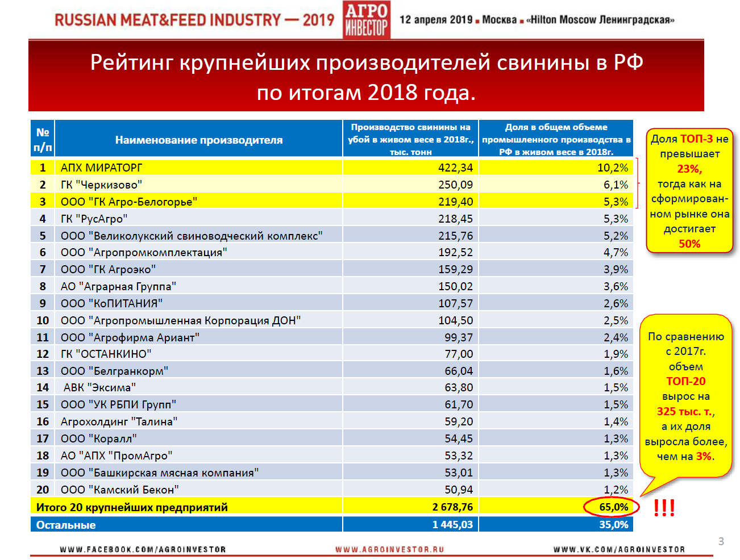Click АО "Аграрная Группа" row name
The height and width of the screenshot is (560, 740).
tap(118, 286)
